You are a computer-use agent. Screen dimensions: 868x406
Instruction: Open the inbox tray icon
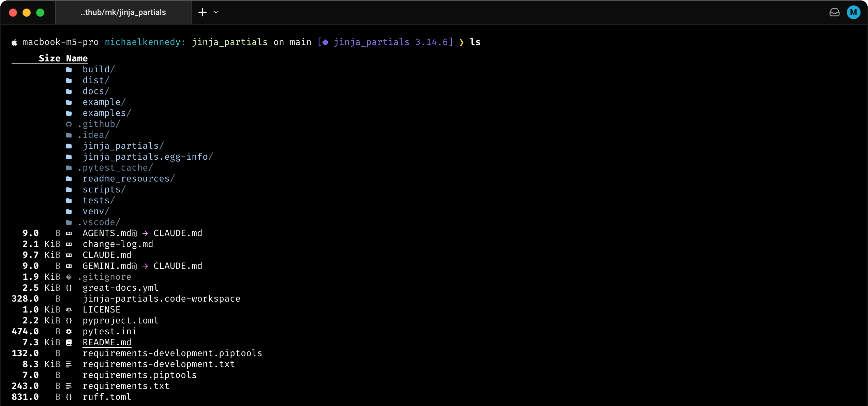click(x=834, y=12)
